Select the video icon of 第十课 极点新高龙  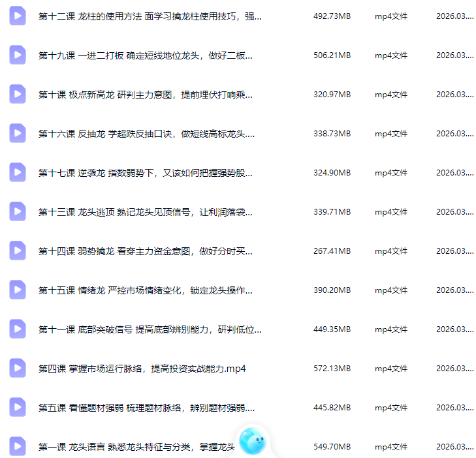[x=18, y=95]
